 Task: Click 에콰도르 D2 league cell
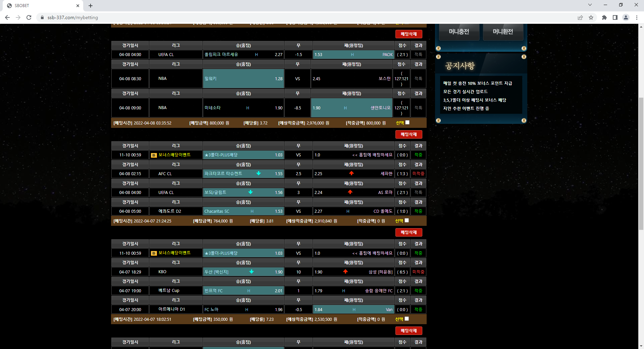(176, 211)
